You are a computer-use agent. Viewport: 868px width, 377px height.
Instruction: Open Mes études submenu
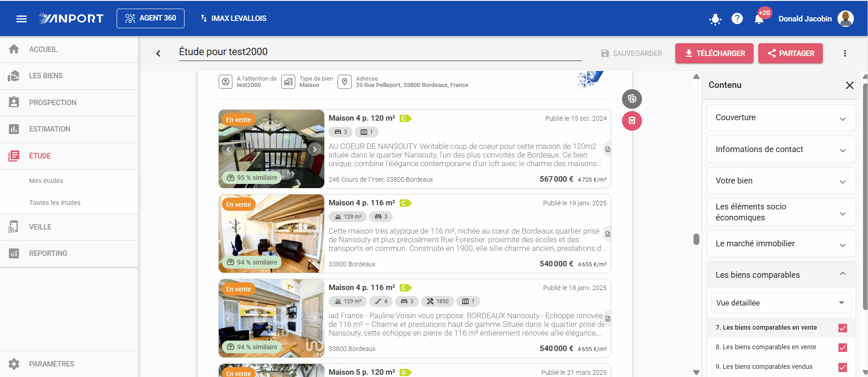(46, 181)
